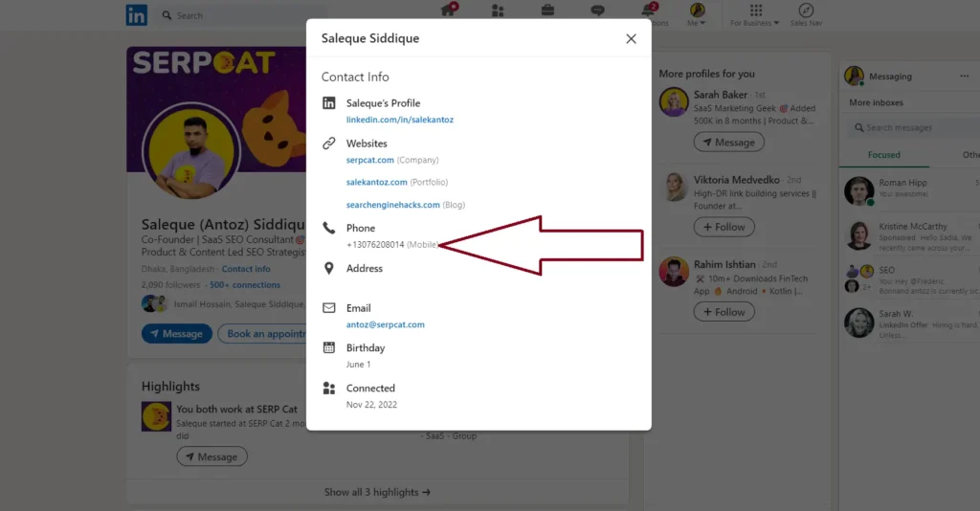Open Viktoria Medvedko's profile name

tap(737, 180)
